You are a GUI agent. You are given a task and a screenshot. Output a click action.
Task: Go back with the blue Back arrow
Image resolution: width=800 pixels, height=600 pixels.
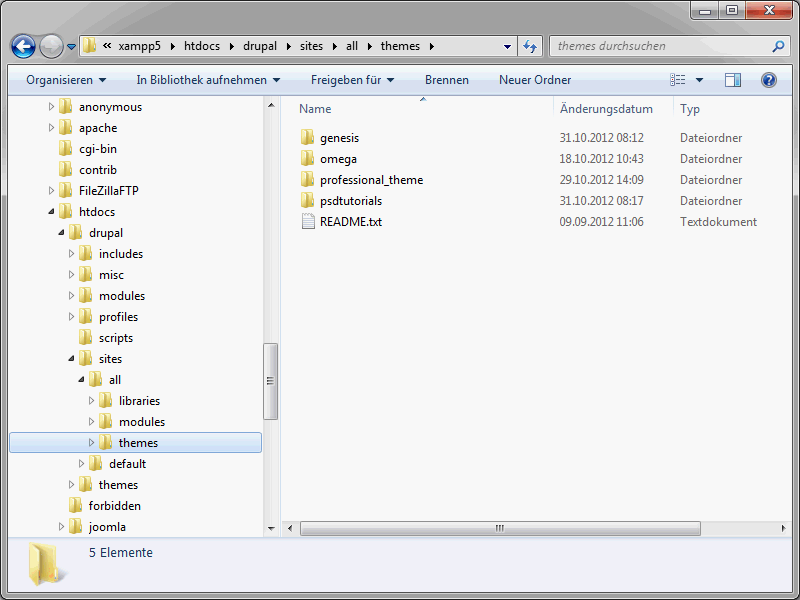(x=23, y=46)
